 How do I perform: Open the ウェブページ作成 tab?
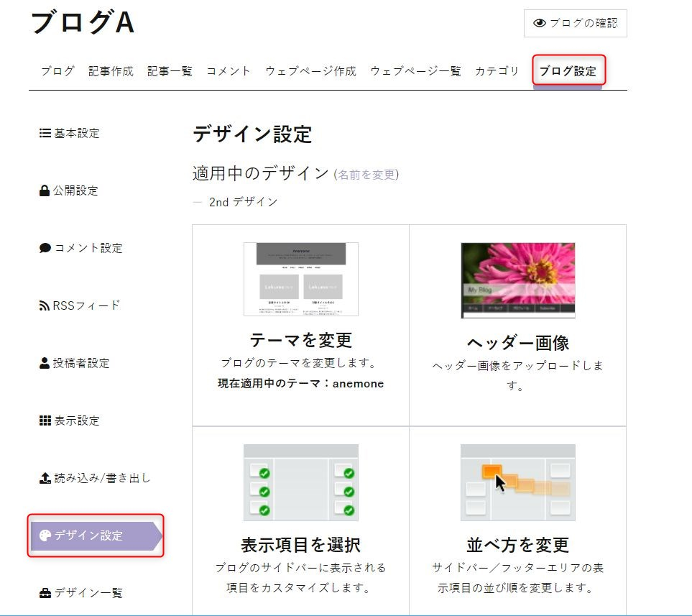[310, 71]
